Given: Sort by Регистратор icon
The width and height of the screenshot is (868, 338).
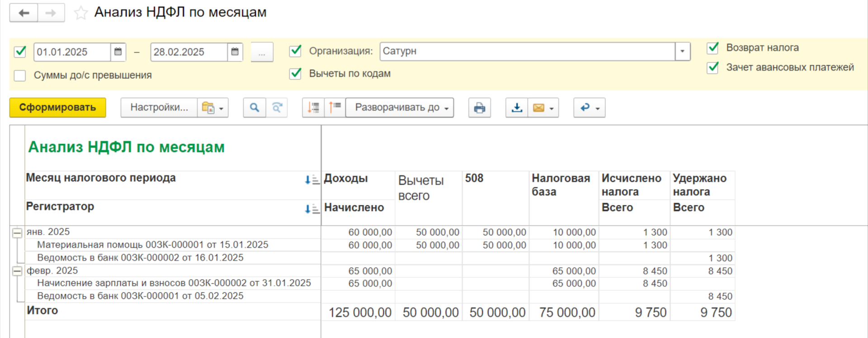Looking at the screenshot, I should (311, 209).
